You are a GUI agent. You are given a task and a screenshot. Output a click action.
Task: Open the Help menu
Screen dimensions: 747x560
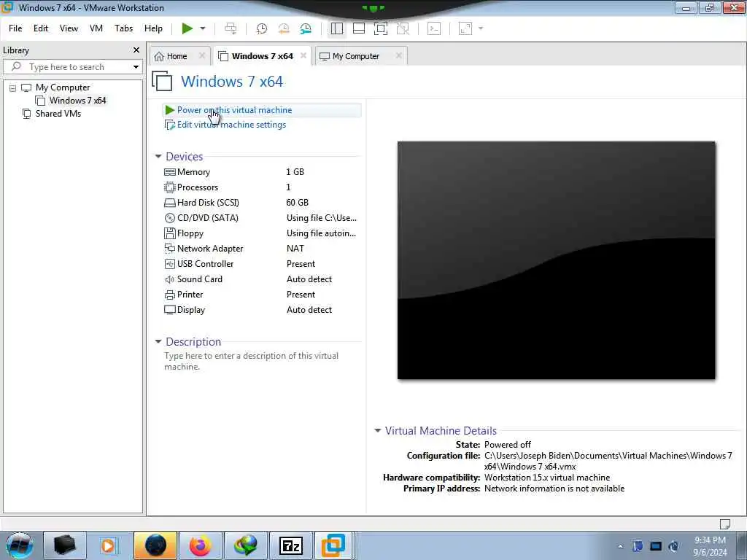coord(153,28)
